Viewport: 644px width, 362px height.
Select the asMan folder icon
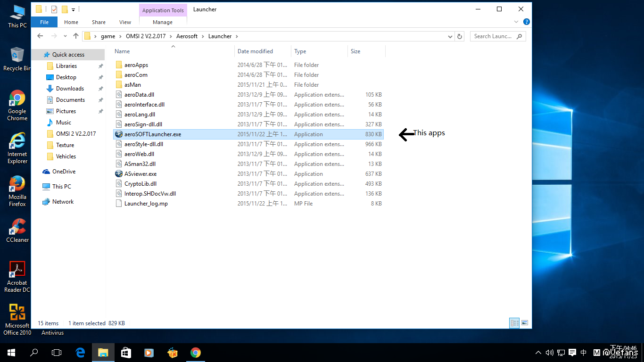119,85
